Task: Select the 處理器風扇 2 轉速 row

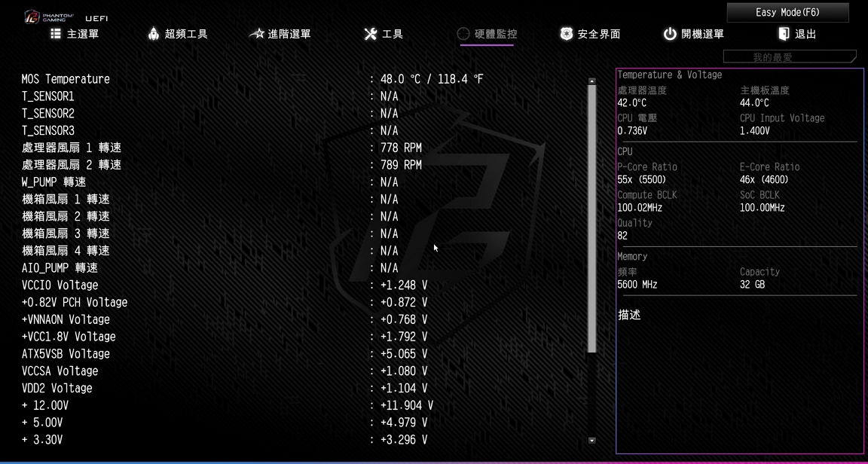Action: click(x=301, y=165)
